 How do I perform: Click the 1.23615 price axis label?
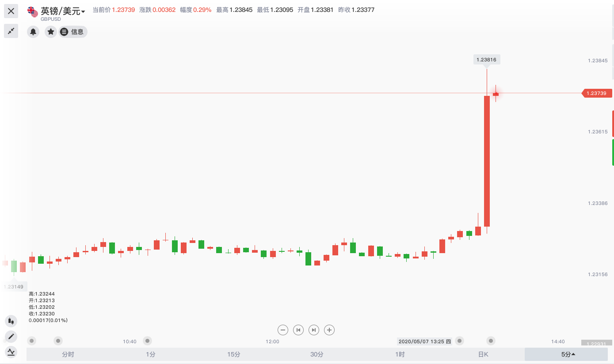598,132
